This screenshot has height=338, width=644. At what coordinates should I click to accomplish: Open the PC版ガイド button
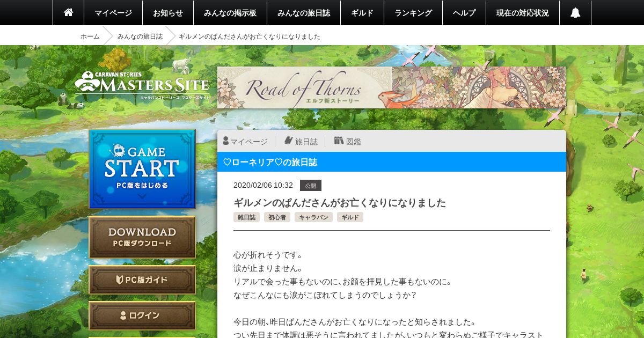coord(142,280)
